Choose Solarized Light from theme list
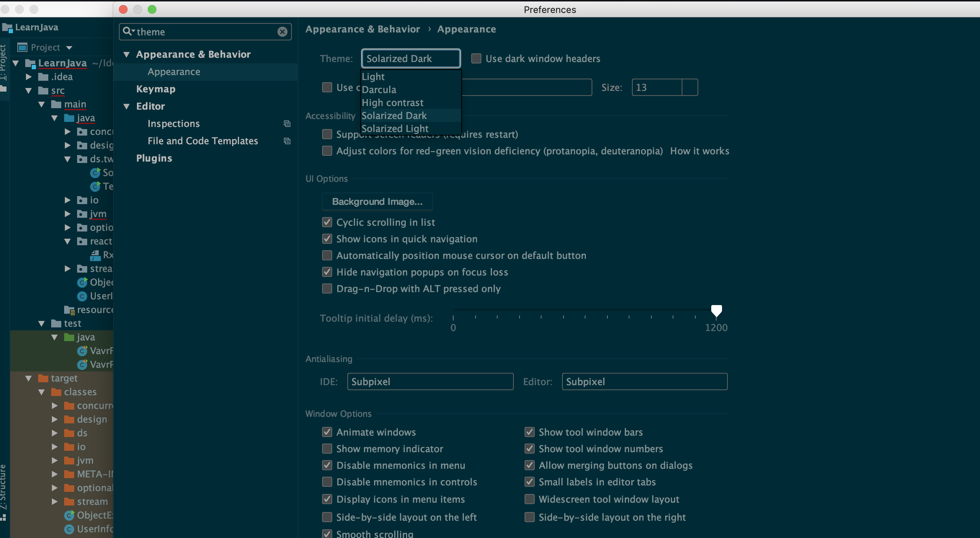 (x=395, y=129)
